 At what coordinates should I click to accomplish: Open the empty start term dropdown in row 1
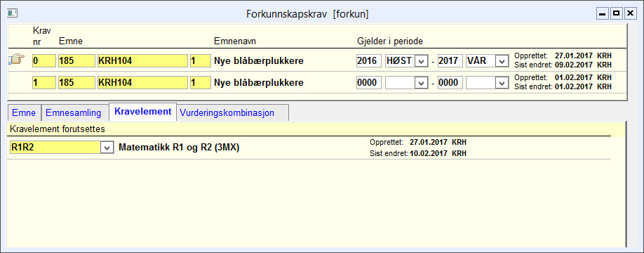[x=422, y=83]
